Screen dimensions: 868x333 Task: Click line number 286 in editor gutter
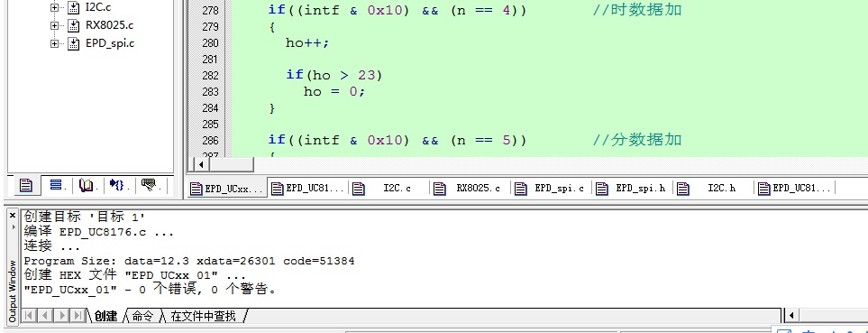click(x=210, y=140)
